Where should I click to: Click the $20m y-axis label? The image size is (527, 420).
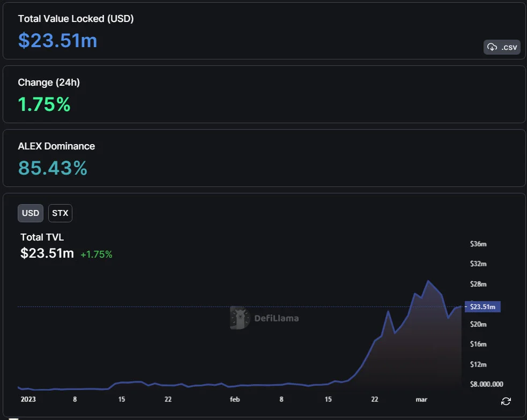click(x=478, y=324)
